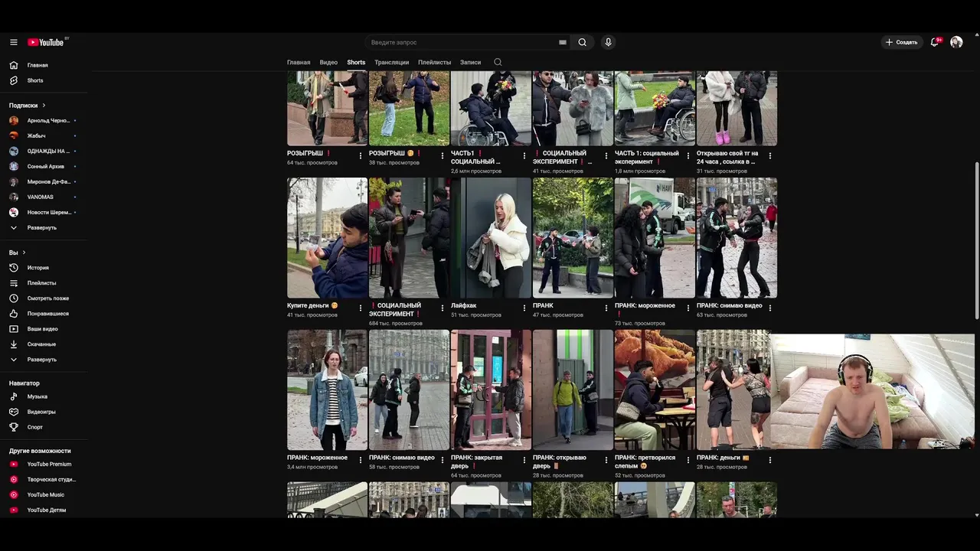Open the account avatar menu
The image size is (980, 551).
coord(956,42)
